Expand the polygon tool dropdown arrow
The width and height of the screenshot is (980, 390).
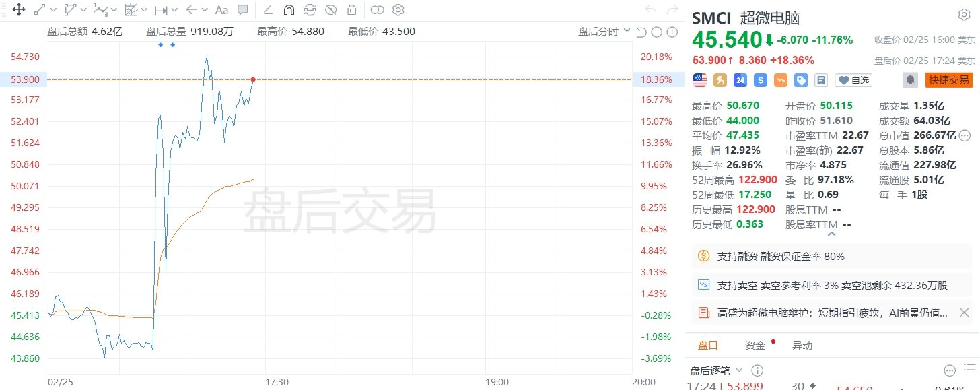tap(83, 11)
